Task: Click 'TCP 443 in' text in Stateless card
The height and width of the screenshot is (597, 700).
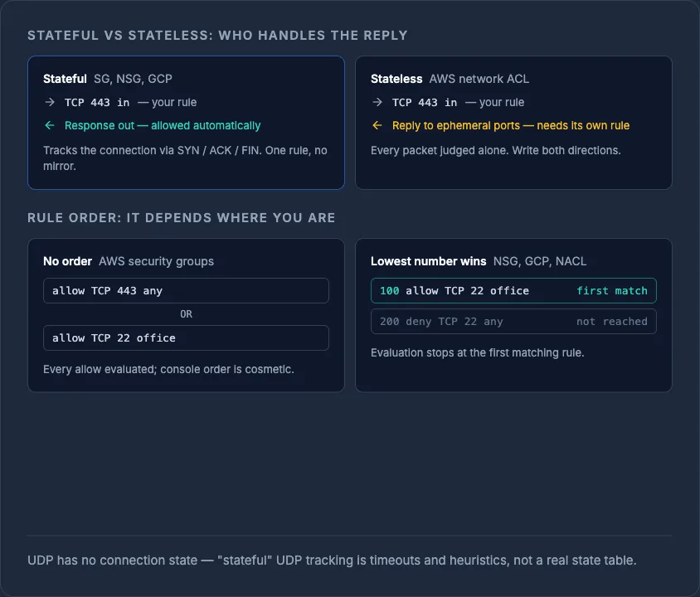Action: coord(425,103)
